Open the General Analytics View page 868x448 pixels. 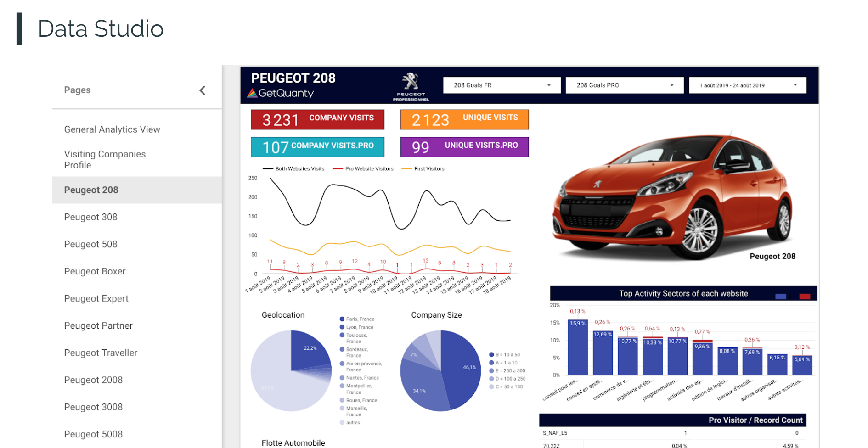click(x=112, y=129)
